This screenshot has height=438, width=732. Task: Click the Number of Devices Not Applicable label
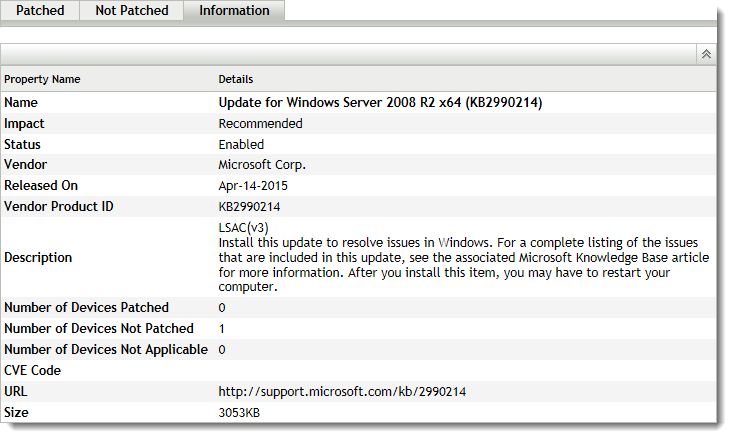tap(105, 350)
